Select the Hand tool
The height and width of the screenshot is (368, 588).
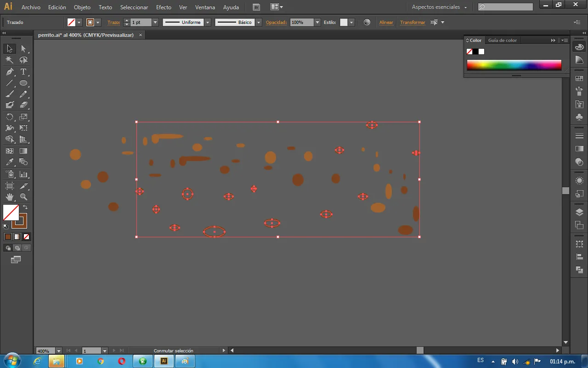pos(10,197)
